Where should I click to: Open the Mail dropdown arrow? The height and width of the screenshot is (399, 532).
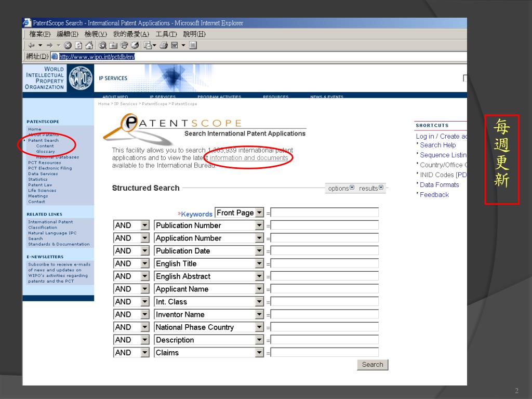(x=154, y=45)
